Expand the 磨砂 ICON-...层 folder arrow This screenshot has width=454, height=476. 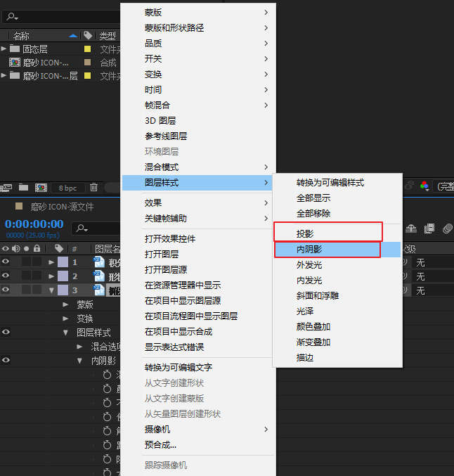click(x=4, y=75)
